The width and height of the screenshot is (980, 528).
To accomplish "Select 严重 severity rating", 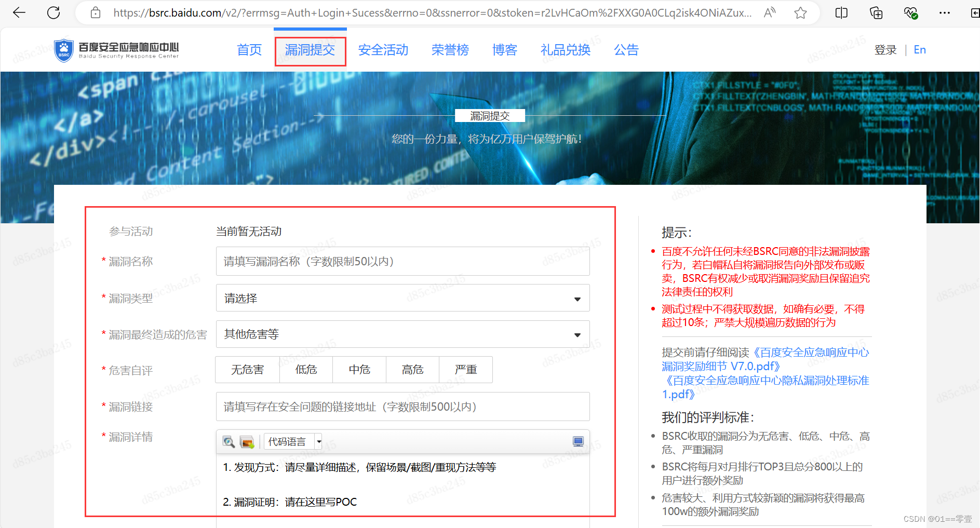I will click(466, 370).
